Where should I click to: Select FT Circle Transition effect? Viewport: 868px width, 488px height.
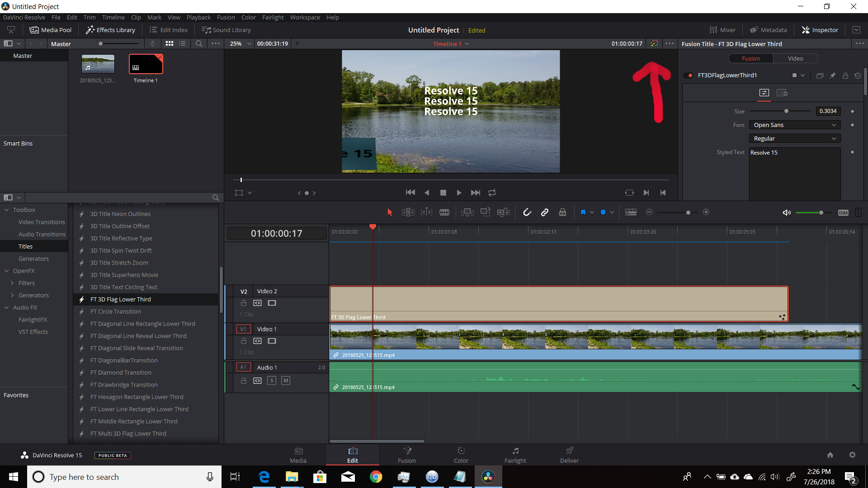click(116, 311)
